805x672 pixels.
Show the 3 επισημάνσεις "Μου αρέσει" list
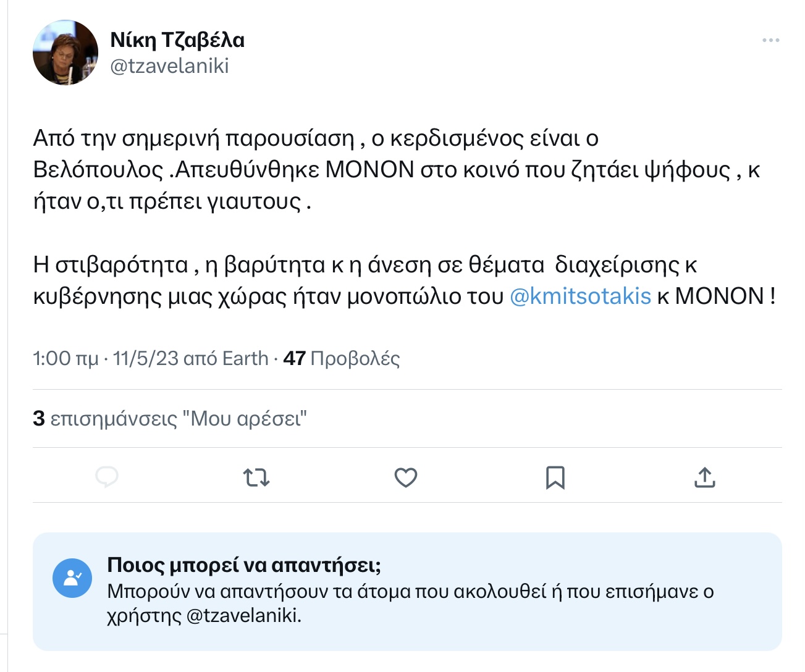[170, 418]
